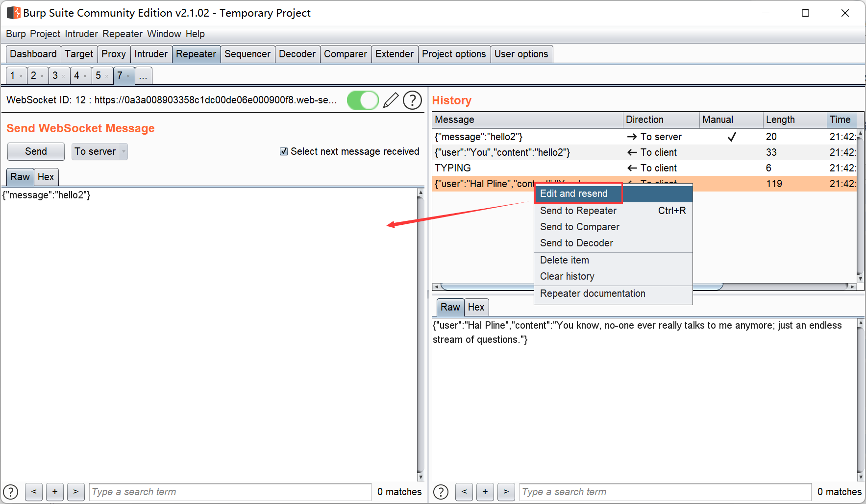Close Repeater tab number 7
The height and width of the screenshot is (504, 866).
click(128, 76)
